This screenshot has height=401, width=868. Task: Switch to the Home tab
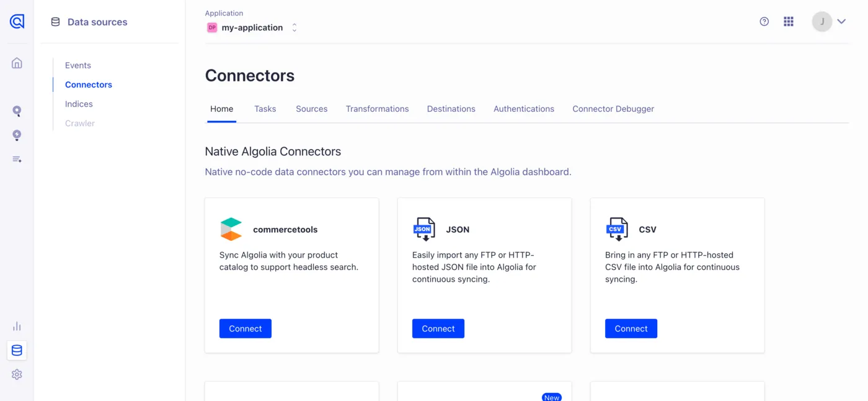pos(221,109)
